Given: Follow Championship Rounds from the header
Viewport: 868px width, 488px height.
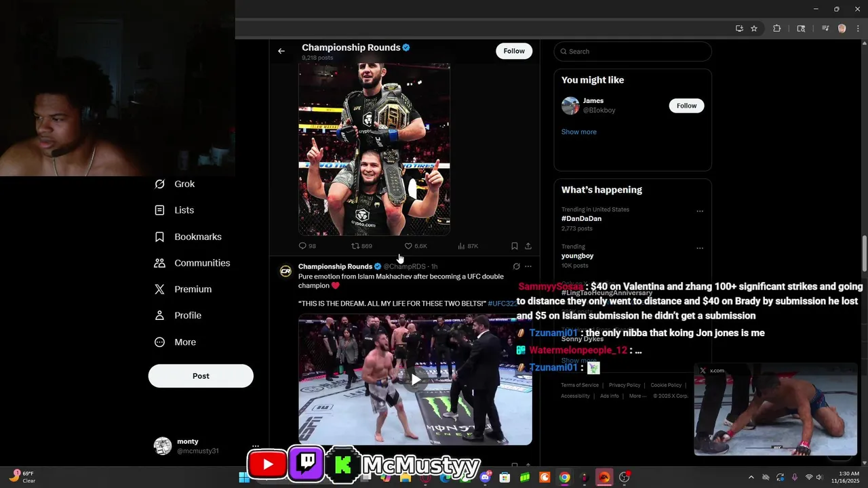Looking at the screenshot, I should [x=514, y=51].
